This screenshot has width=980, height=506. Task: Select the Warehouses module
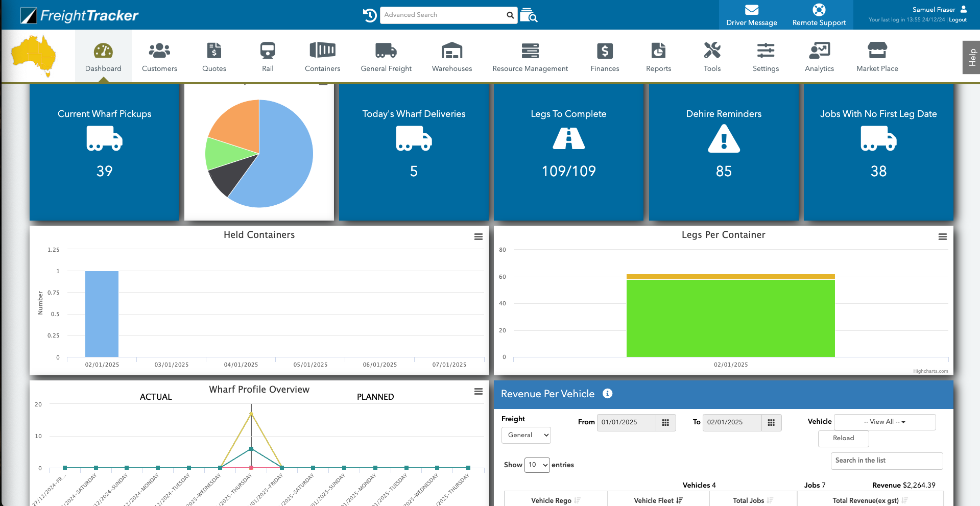point(451,56)
